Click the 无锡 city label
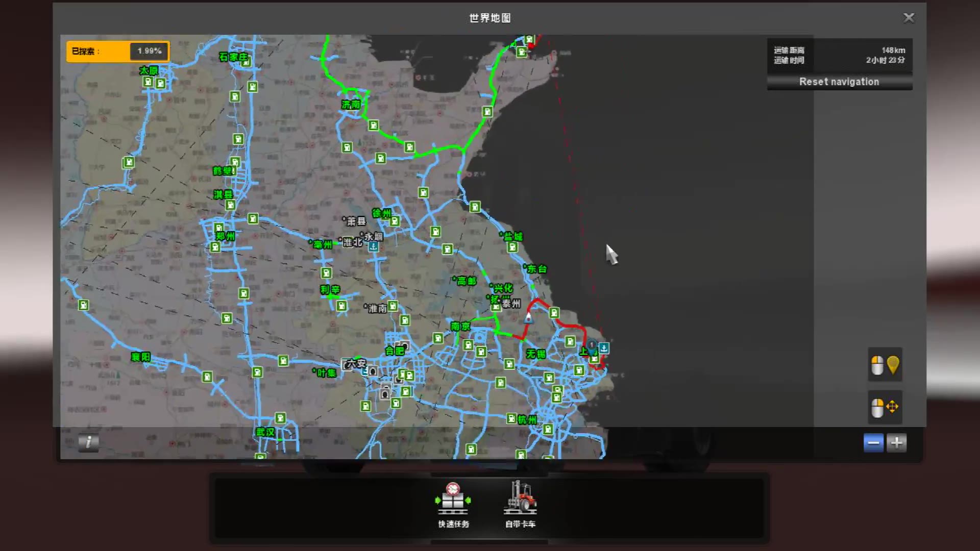 [536, 354]
